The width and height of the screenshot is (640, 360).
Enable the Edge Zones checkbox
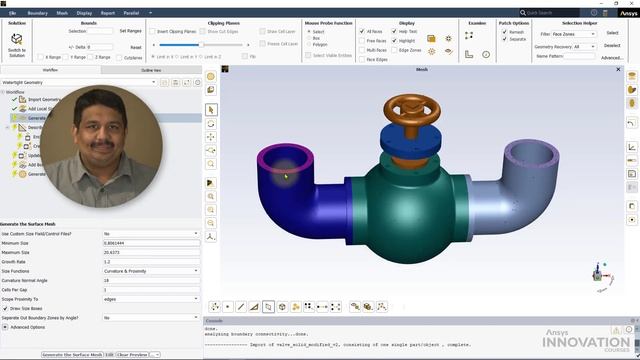(394, 50)
